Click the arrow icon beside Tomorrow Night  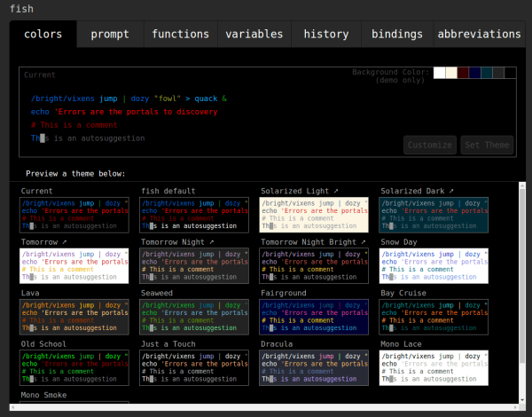click(x=211, y=242)
